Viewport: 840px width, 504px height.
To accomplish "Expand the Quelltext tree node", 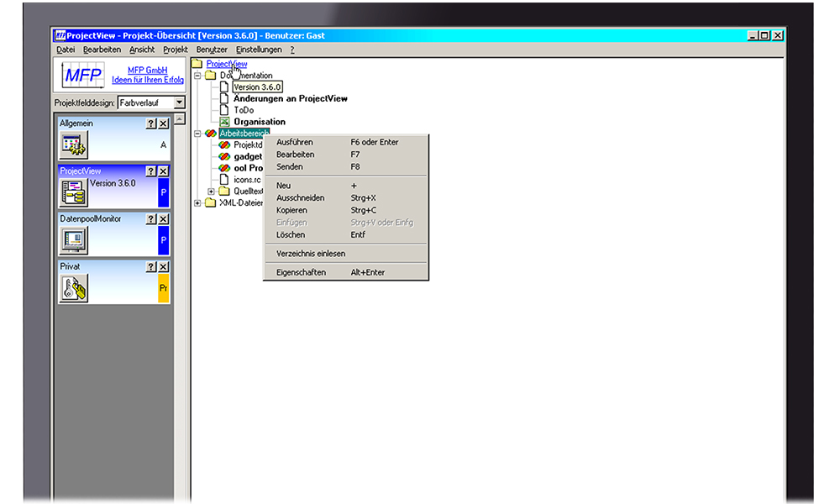I will [211, 192].
